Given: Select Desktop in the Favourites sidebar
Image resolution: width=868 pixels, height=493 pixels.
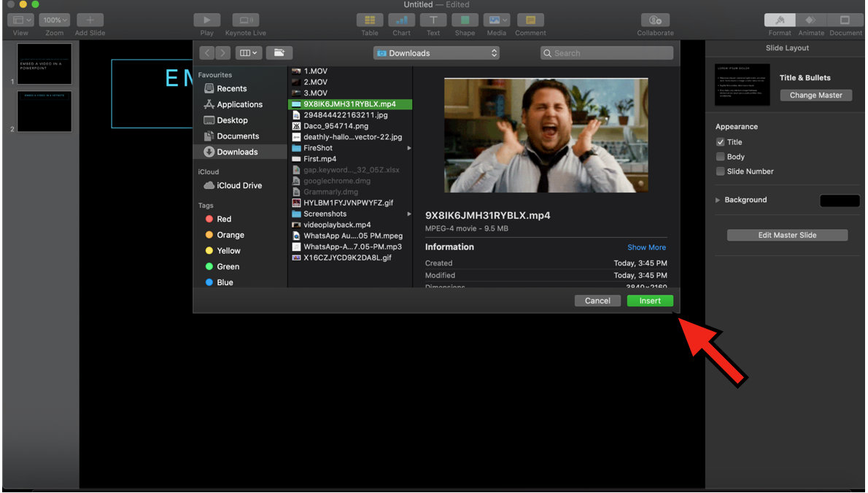Looking at the screenshot, I should [x=232, y=120].
